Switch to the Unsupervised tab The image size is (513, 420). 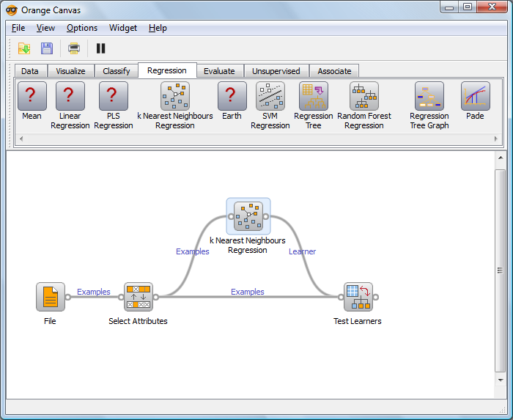[x=276, y=71]
